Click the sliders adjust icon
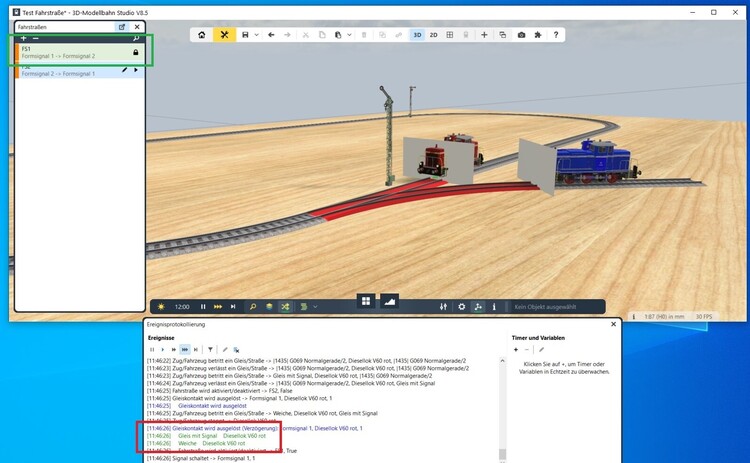 click(x=443, y=307)
